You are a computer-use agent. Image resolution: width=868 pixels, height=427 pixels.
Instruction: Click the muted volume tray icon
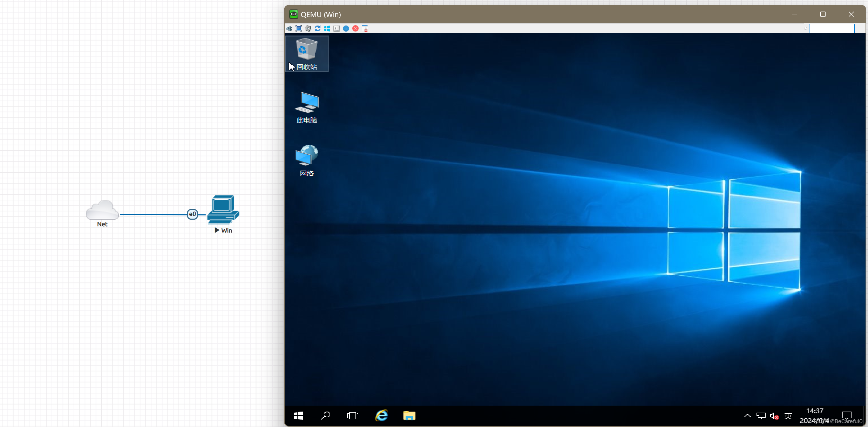[774, 416]
